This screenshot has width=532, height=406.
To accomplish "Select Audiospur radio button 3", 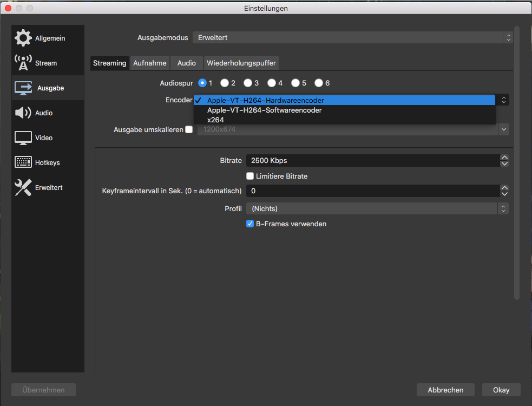I will pos(248,83).
